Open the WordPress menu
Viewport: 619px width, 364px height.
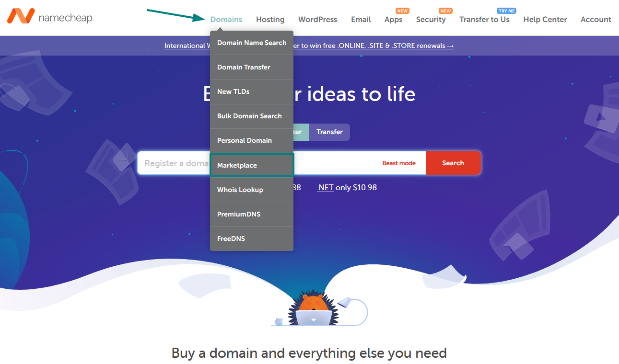(317, 20)
